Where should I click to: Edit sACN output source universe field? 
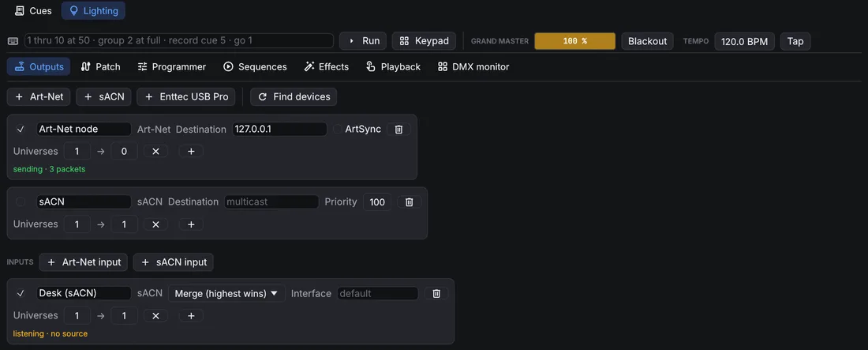pos(77,224)
